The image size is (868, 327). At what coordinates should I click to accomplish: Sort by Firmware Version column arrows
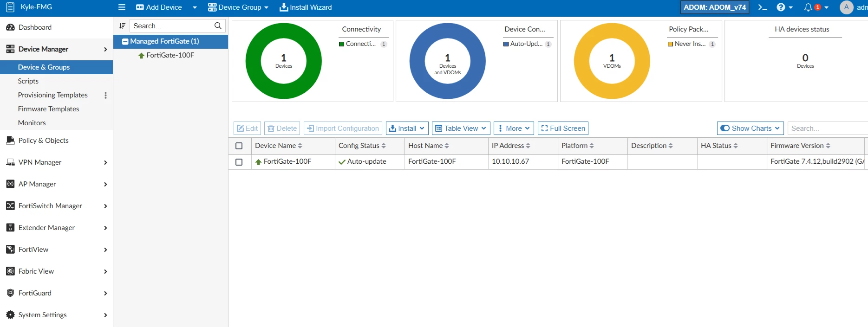pyautogui.click(x=828, y=146)
